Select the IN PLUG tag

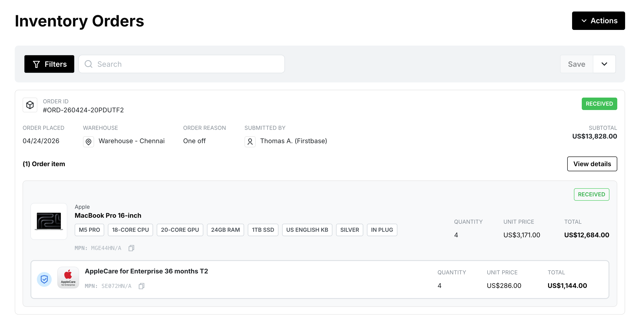pos(382,230)
